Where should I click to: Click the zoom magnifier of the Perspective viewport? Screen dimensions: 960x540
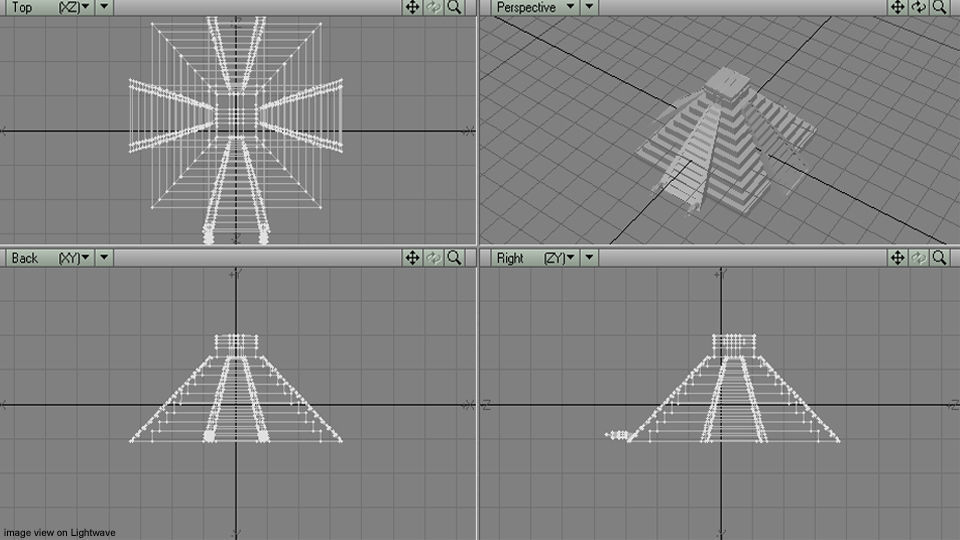pyautogui.click(x=939, y=7)
